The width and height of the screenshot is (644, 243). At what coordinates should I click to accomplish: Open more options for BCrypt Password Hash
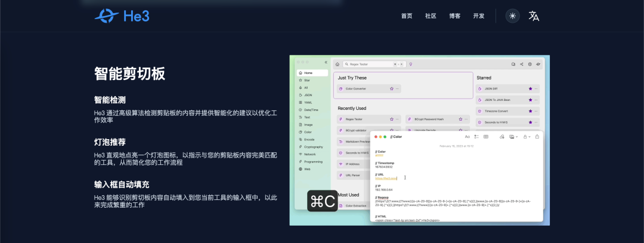[466, 119]
